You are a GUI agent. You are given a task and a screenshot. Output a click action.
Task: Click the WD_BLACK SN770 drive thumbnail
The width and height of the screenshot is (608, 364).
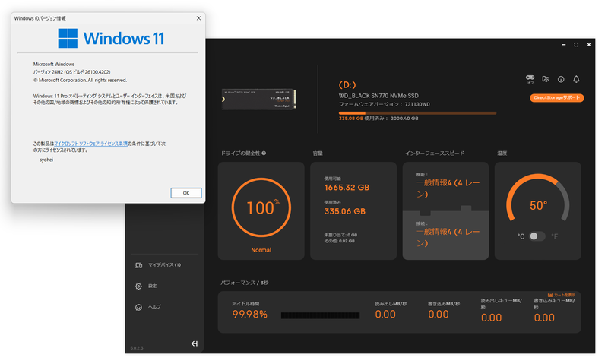259,99
